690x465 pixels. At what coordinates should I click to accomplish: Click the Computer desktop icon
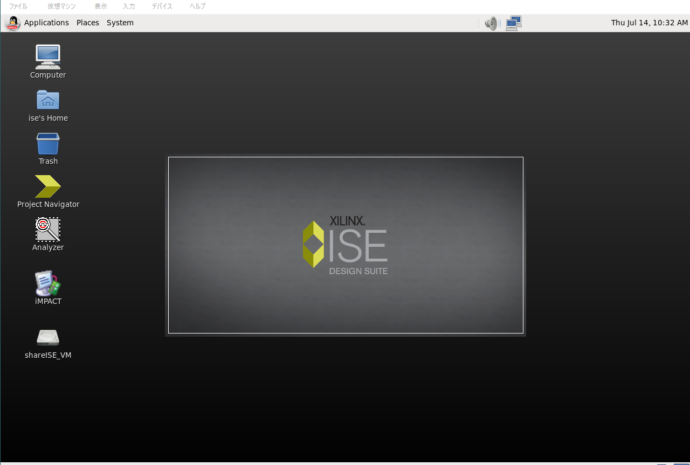47,57
